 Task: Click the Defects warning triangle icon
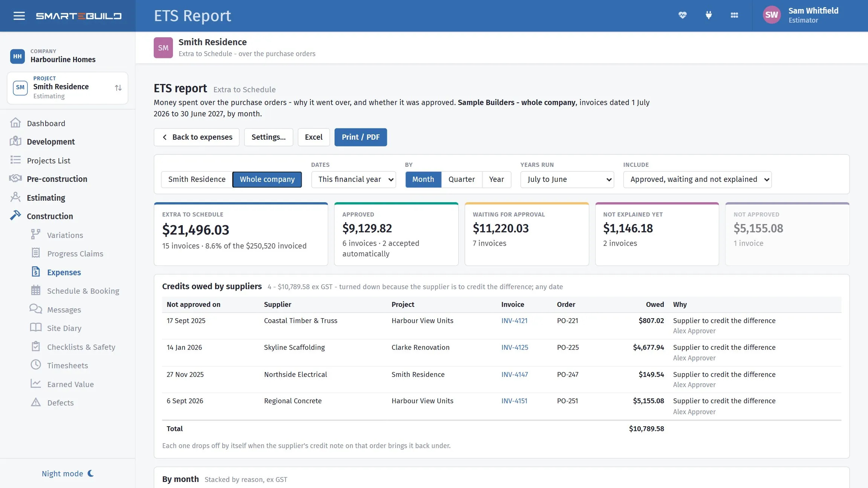coord(36,403)
